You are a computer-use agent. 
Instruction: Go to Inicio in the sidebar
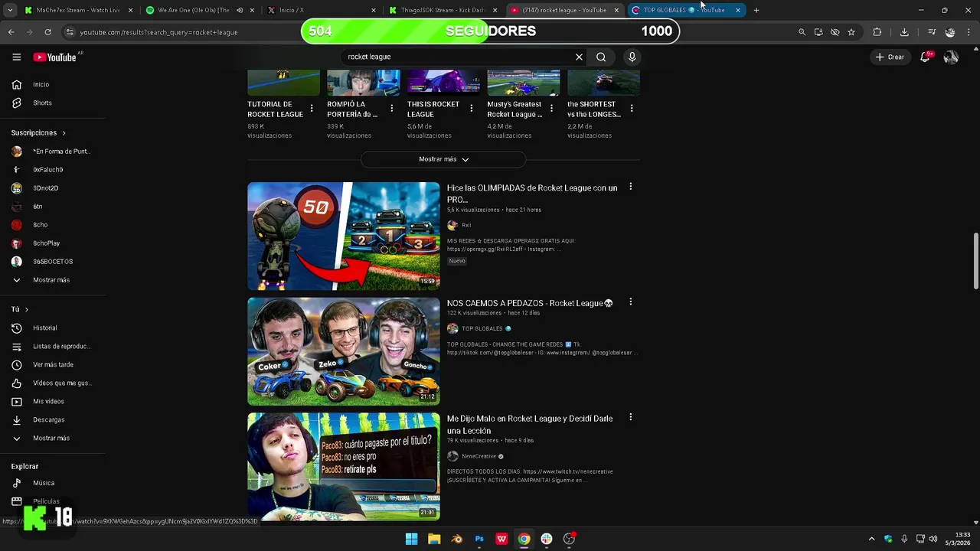point(41,84)
